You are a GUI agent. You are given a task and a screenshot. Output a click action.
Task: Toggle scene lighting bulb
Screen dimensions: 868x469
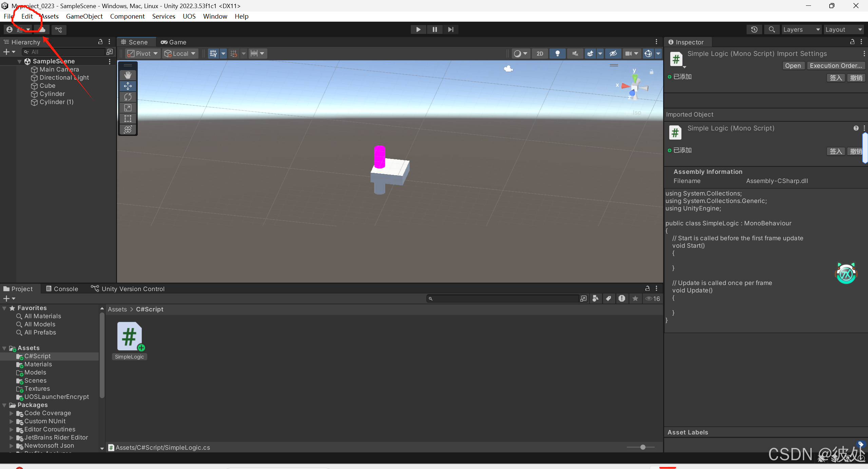(x=557, y=54)
